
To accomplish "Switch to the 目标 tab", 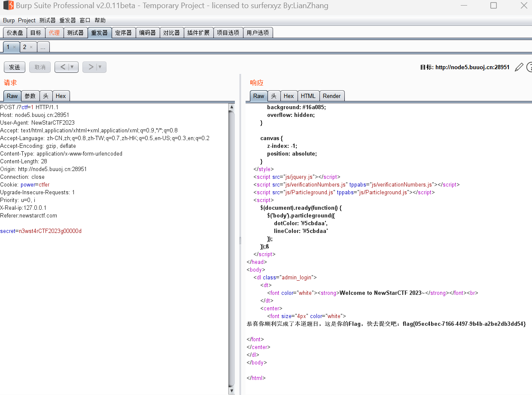I will tap(36, 33).
